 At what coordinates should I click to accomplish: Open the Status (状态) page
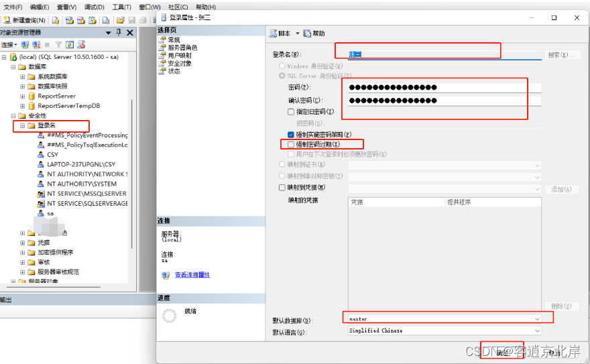point(174,71)
